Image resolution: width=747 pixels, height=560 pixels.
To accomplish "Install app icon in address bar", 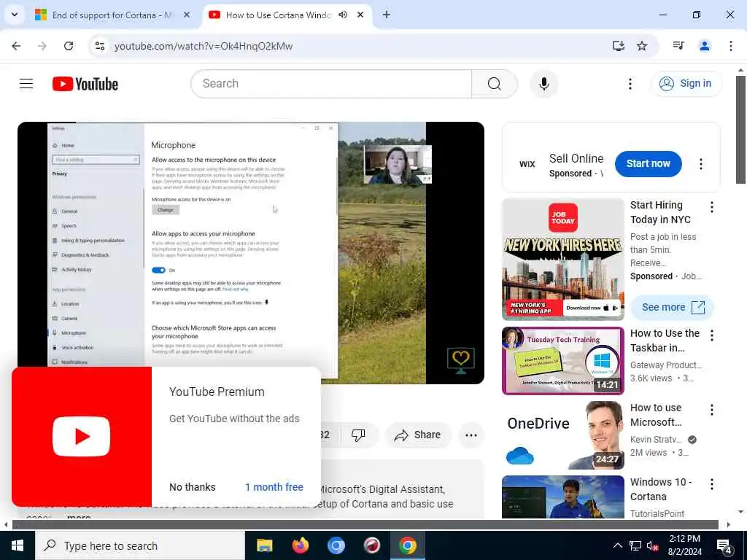I will [x=618, y=46].
